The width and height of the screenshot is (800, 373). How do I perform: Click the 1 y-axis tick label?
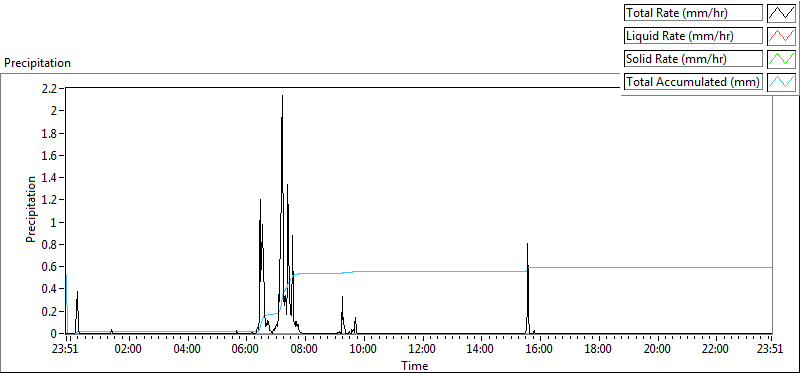tap(55, 222)
